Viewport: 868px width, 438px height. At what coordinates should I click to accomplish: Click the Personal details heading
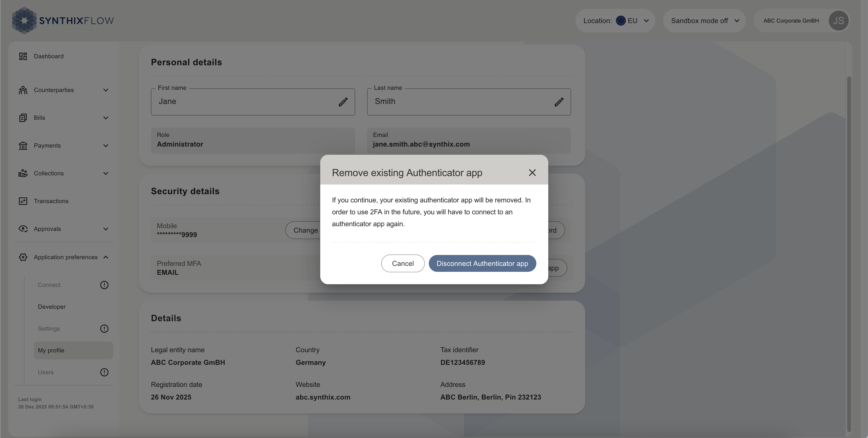[x=186, y=63]
